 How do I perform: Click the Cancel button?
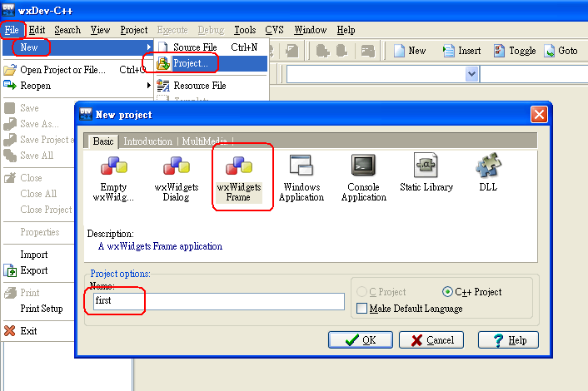[431, 340]
